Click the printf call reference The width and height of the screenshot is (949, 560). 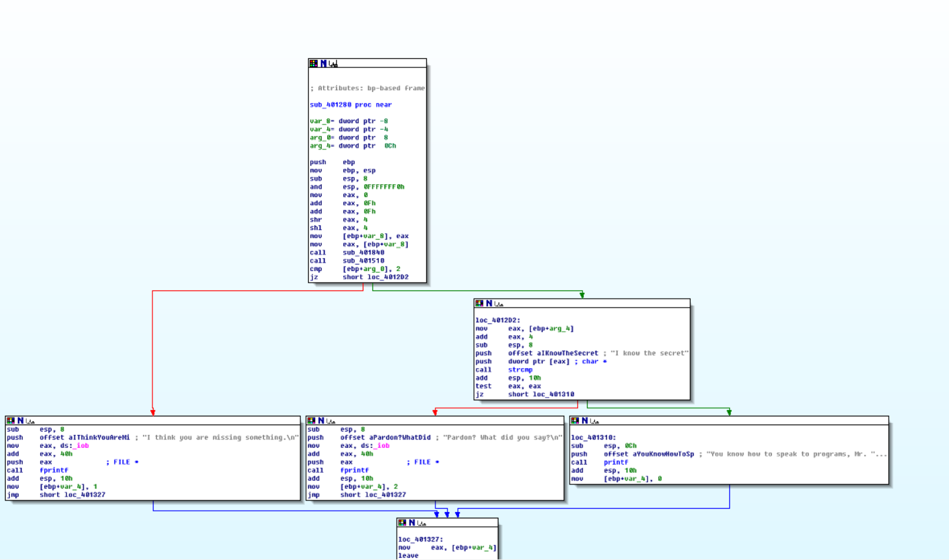pyautogui.click(x=616, y=462)
